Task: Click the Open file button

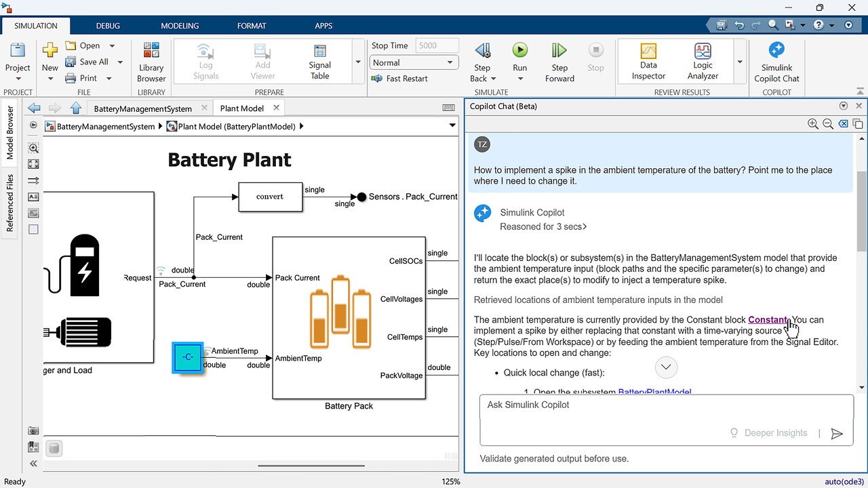Action: pyautogui.click(x=83, y=45)
